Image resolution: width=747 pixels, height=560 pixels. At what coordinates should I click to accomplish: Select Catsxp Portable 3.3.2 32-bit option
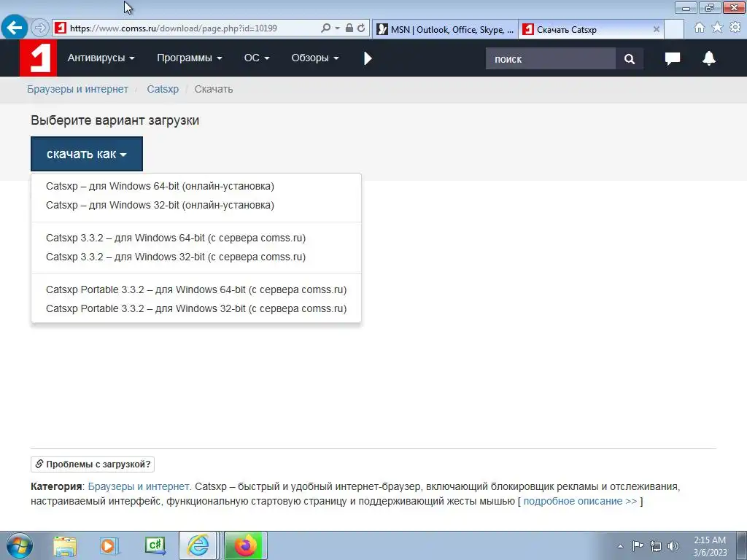[196, 308]
